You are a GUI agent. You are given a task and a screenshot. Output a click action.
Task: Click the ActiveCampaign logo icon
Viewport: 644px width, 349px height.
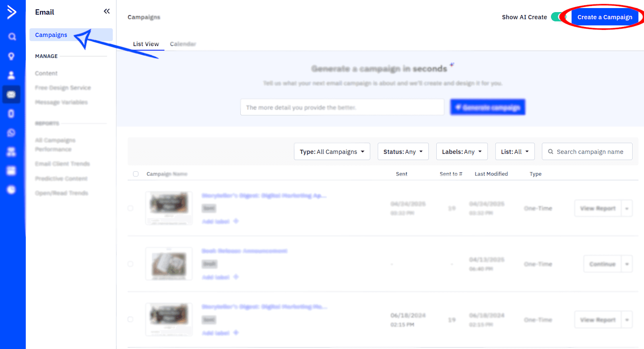point(12,12)
